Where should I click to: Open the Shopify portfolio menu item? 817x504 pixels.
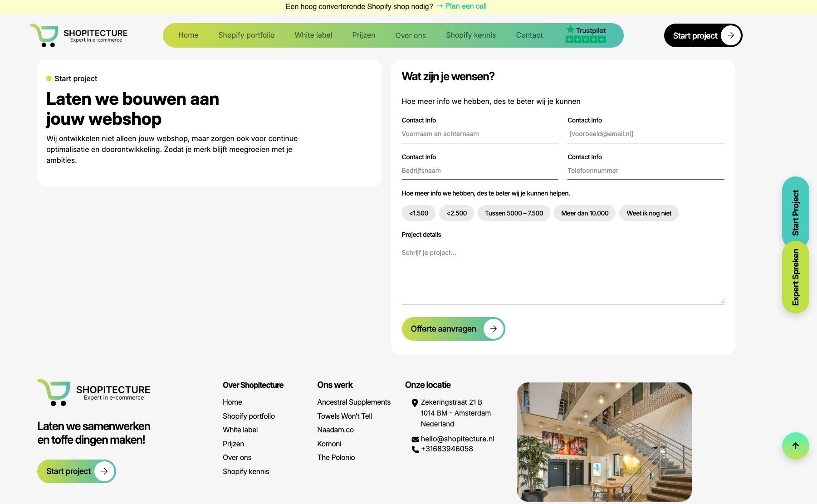246,35
